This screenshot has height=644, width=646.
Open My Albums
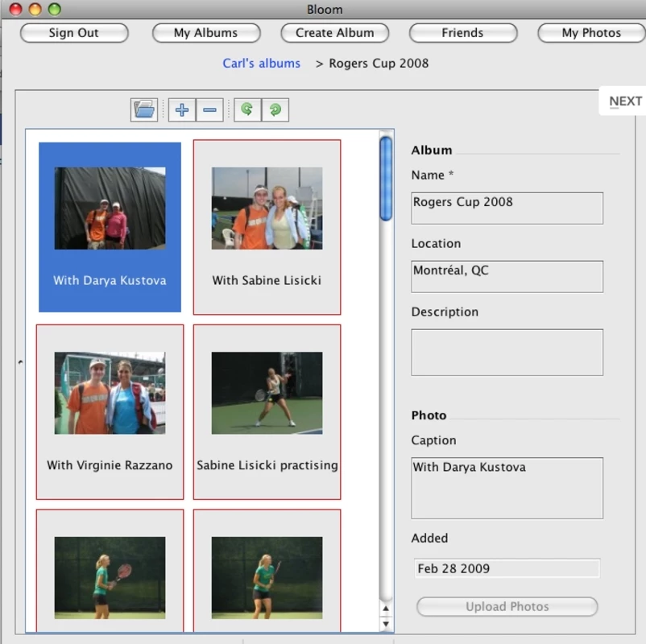[206, 33]
